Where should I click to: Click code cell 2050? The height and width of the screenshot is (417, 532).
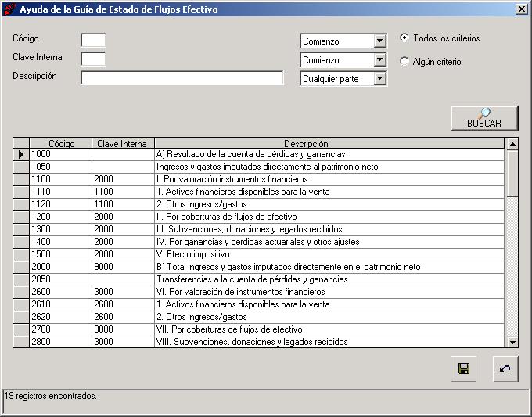click(x=61, y=279)
